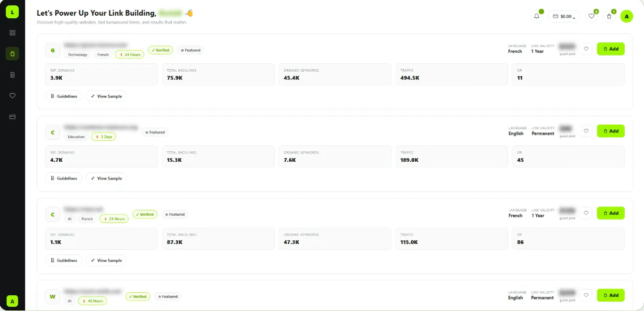The height and width of the screenshot is (311, 644).
Task: Click the 494.5K traffic value
Action: (x=410, y=78)
